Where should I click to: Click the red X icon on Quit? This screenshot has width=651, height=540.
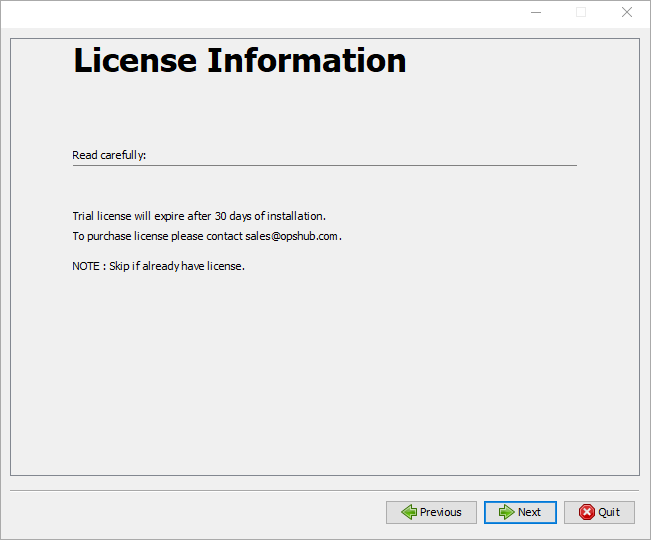(586, 512)
